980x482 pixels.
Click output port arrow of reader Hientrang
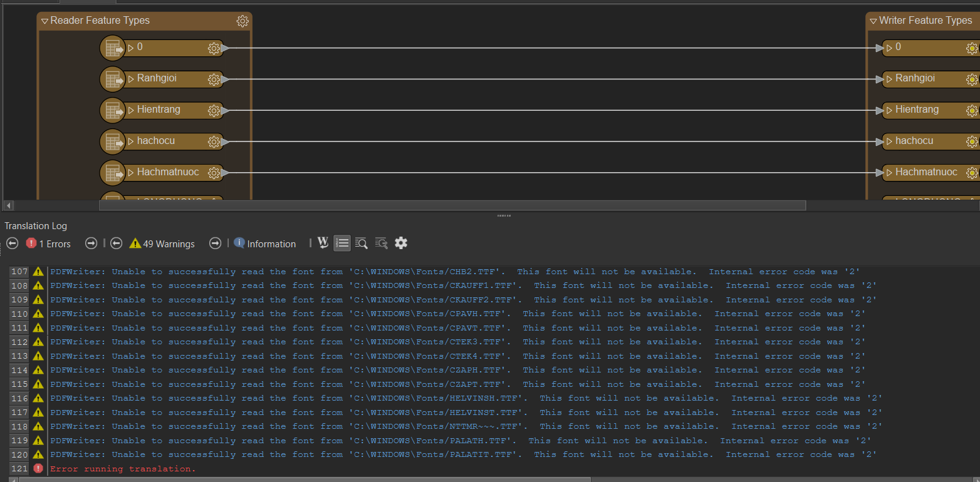tap(225, 111)
